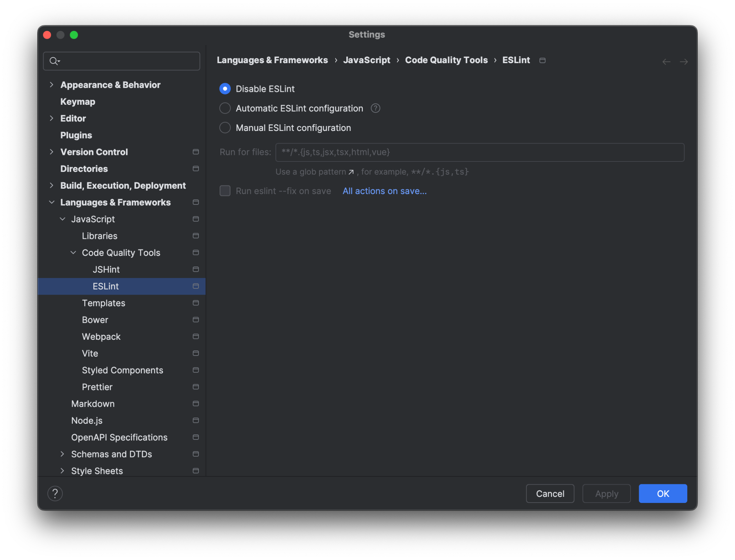
Task: Collapse the Languages & Frameworks section
Action: point(52,202)
